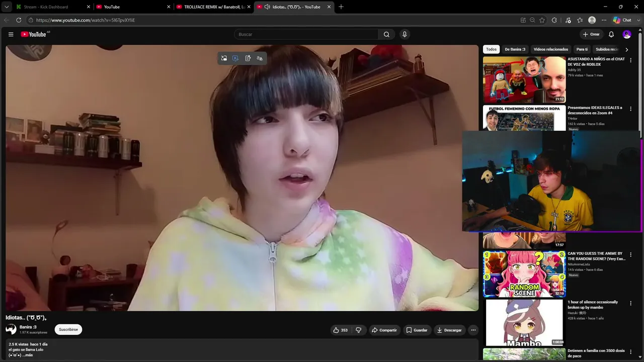Open the YouTube guide hamburger menu
This screenshot has height=362, width=644.
click(11, 34)
